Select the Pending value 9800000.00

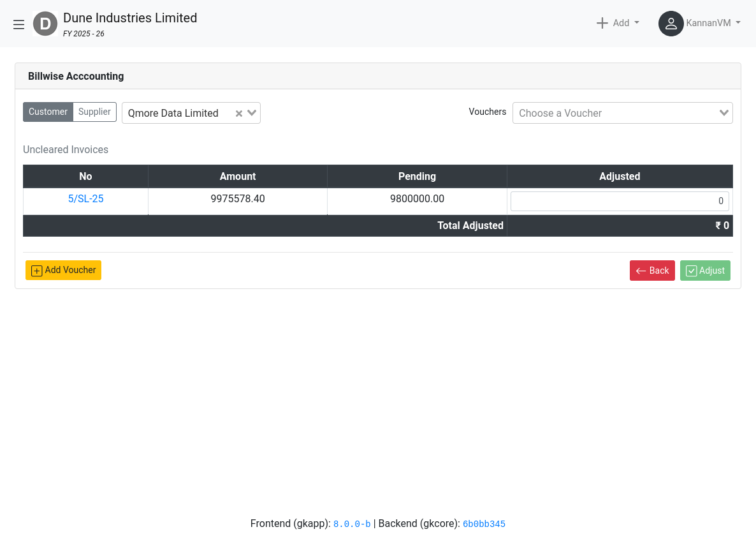[417, 199]
